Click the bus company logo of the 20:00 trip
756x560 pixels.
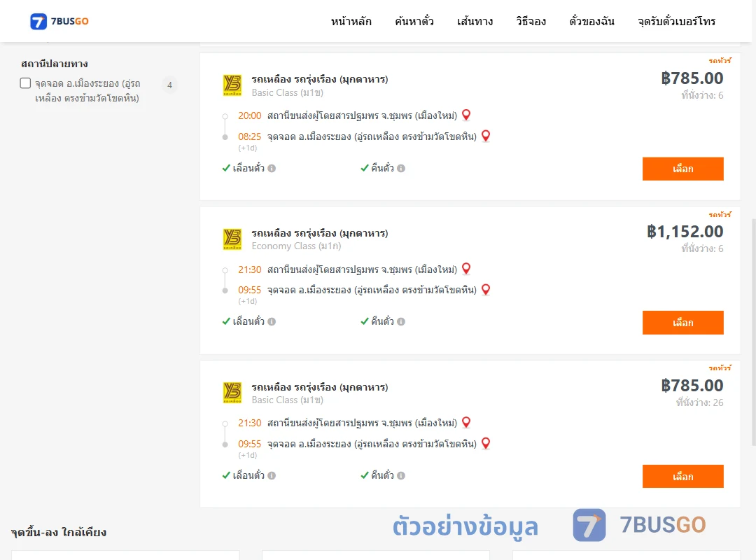232,85
